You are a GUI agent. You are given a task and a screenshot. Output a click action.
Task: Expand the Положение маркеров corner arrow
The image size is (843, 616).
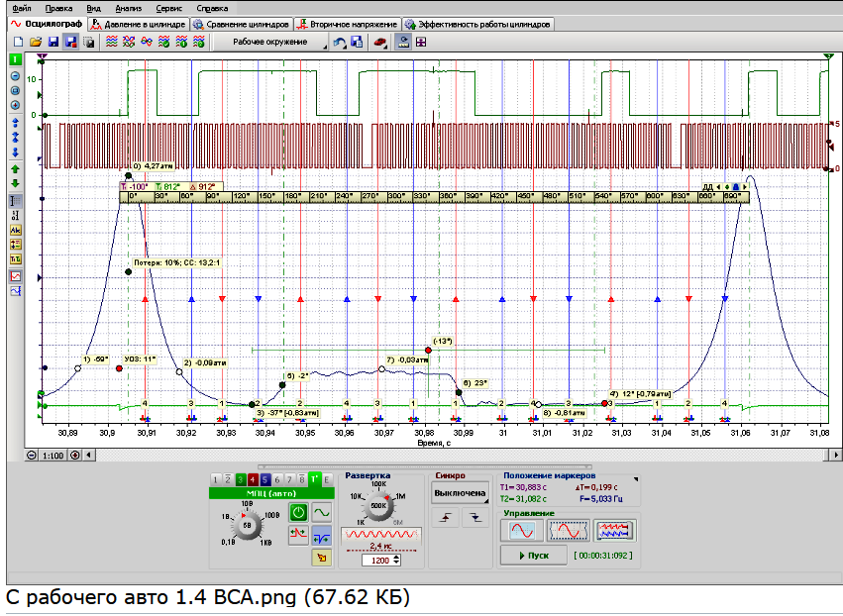636,479
